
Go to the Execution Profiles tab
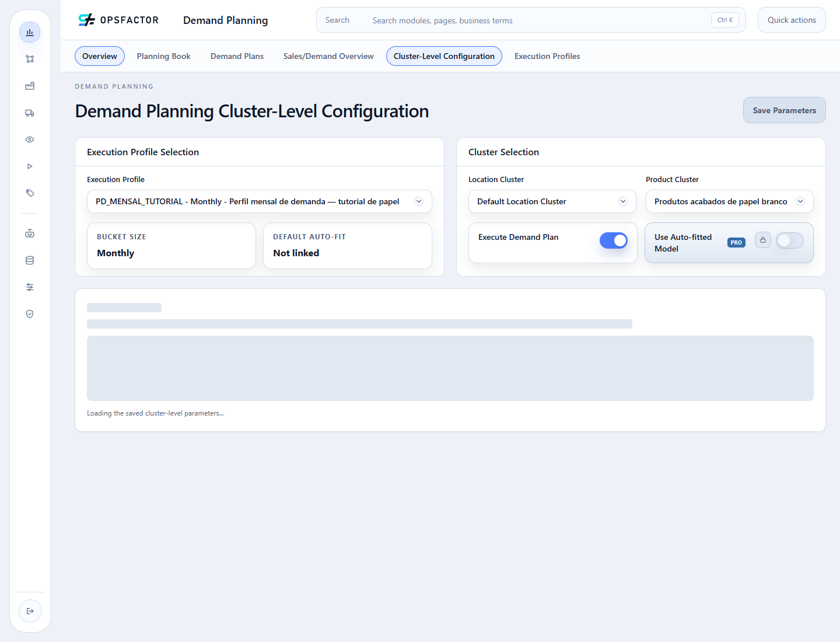point(547,56)
